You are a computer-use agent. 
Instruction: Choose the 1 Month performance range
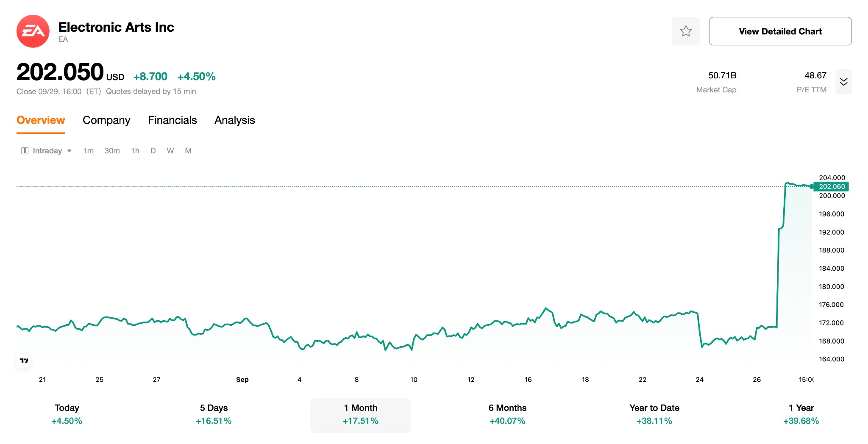[x=361, y=415]
